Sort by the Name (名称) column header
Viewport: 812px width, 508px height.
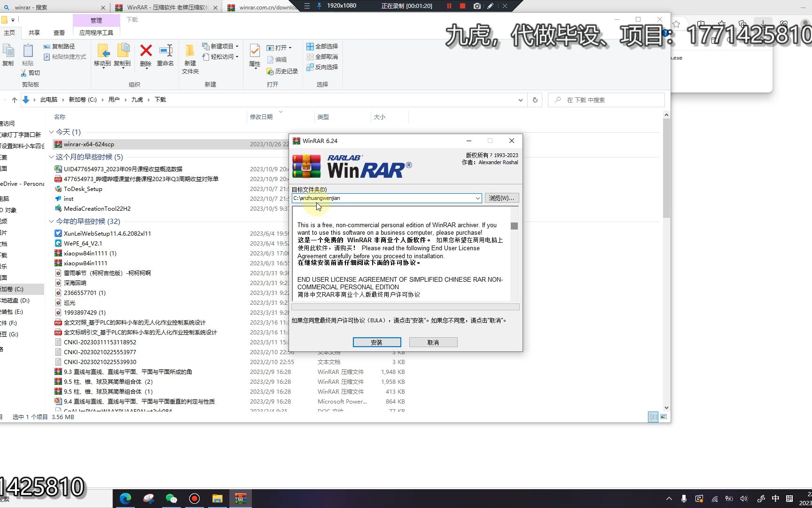tap(60, 117)
